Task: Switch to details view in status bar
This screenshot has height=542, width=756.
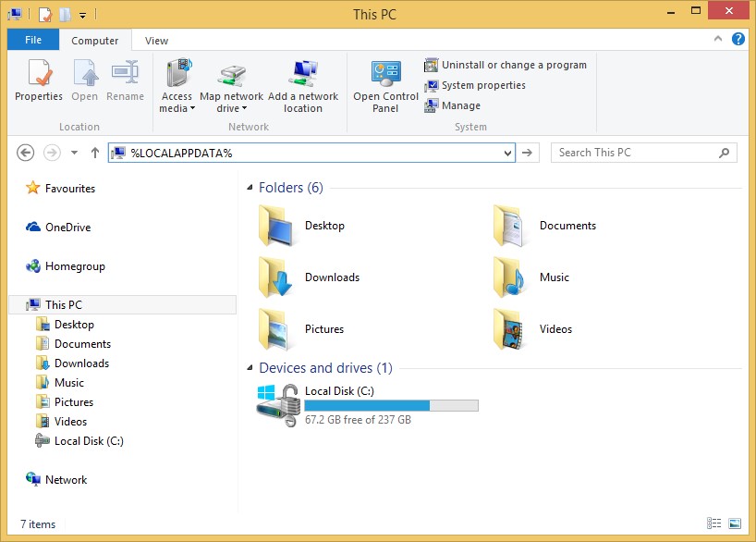Action: tap(714, 524)
